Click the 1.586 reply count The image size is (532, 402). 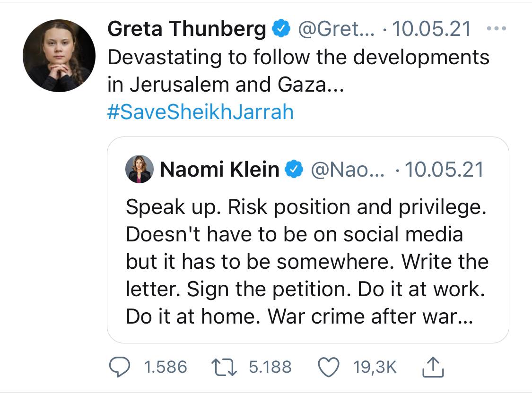166,367
